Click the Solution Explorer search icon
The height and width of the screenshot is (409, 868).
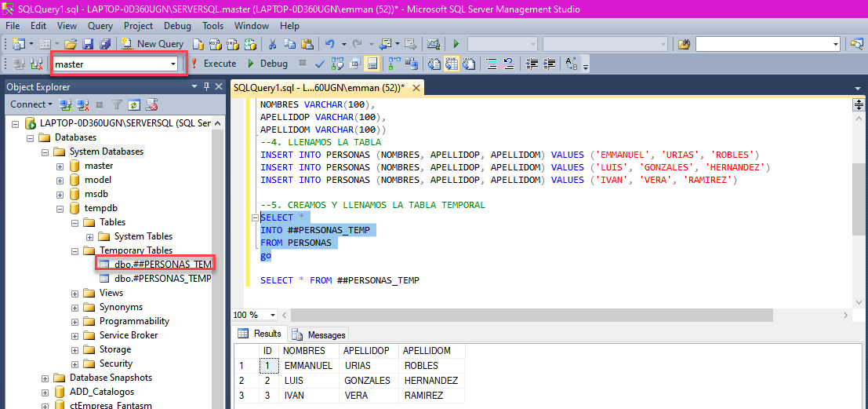click(x=857, y=44)
